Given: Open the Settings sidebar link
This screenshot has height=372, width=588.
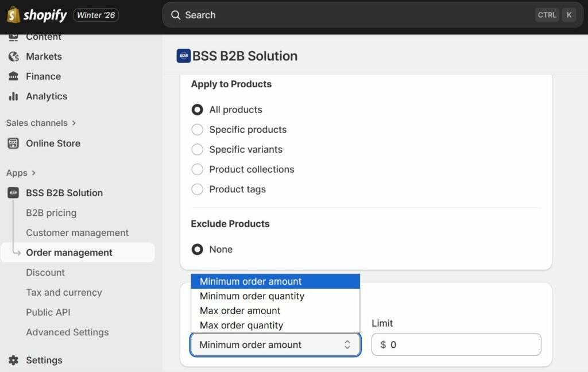Looking at the screenshot, I should coord(44,360).
